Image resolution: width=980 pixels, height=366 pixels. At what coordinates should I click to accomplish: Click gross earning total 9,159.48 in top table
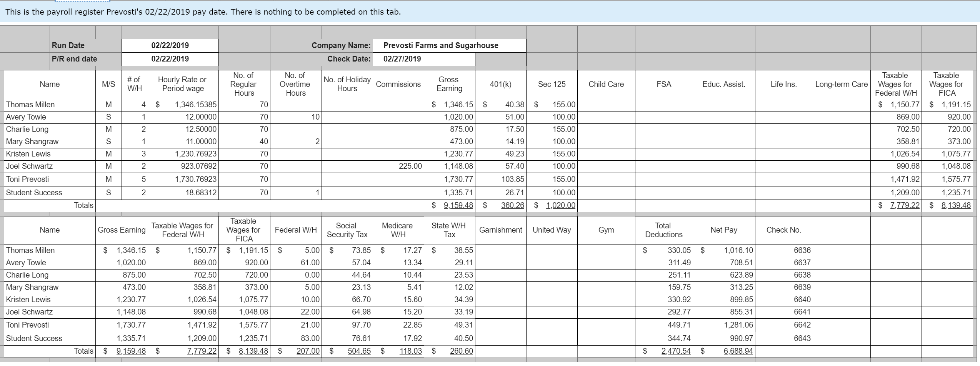click(x=450, y=205)
